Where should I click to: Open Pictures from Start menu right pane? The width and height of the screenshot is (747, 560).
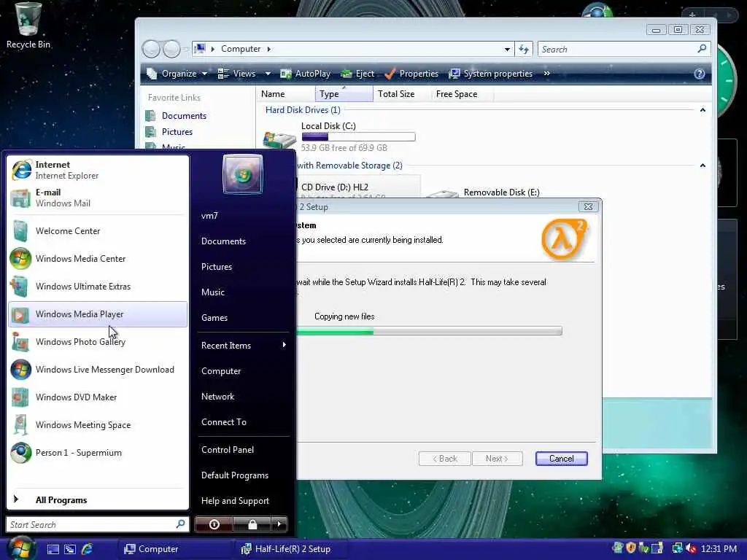coord(243,267)
